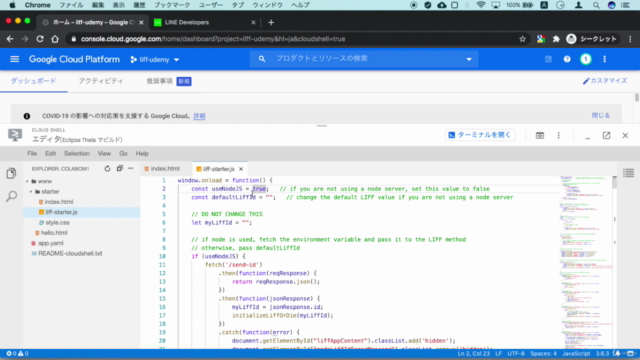Close the liff-starter.js editor tab
The image size is (640, 360).
[241, 169]
